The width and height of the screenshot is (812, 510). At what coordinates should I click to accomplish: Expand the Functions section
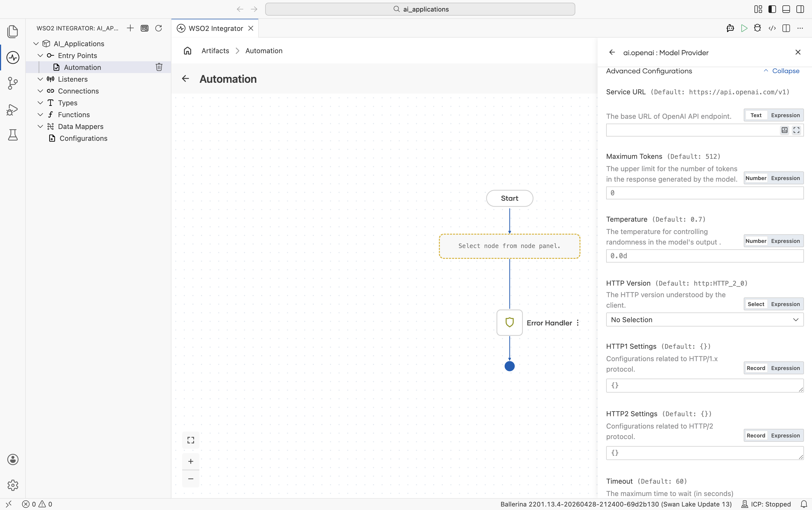[40, 115]
